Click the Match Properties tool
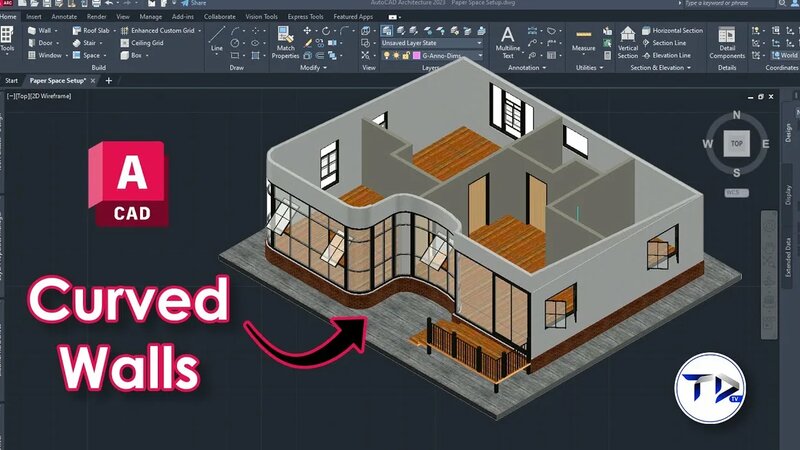This screenshot has height=450, width=800. (x=285, y=42)
